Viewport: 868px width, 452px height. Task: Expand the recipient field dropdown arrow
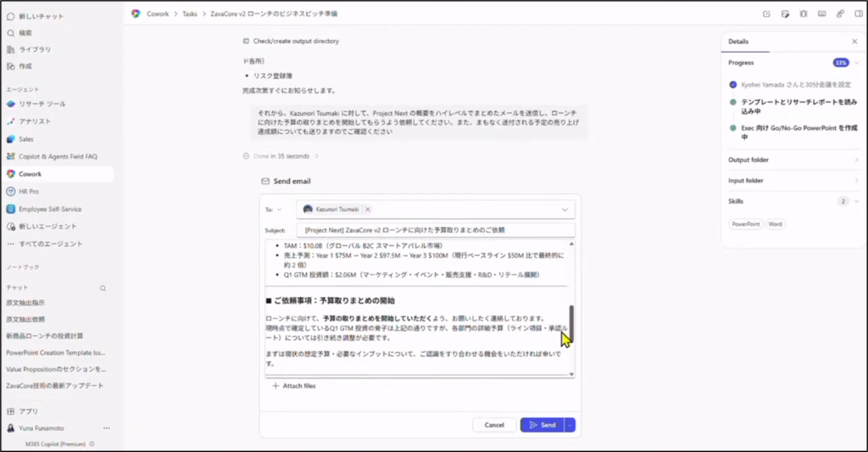click(565, 209)
